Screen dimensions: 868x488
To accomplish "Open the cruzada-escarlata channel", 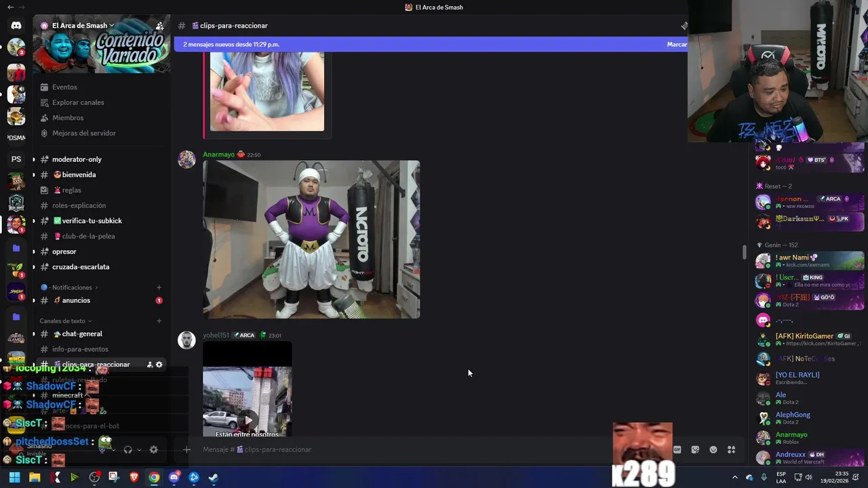I will (102, 267).
